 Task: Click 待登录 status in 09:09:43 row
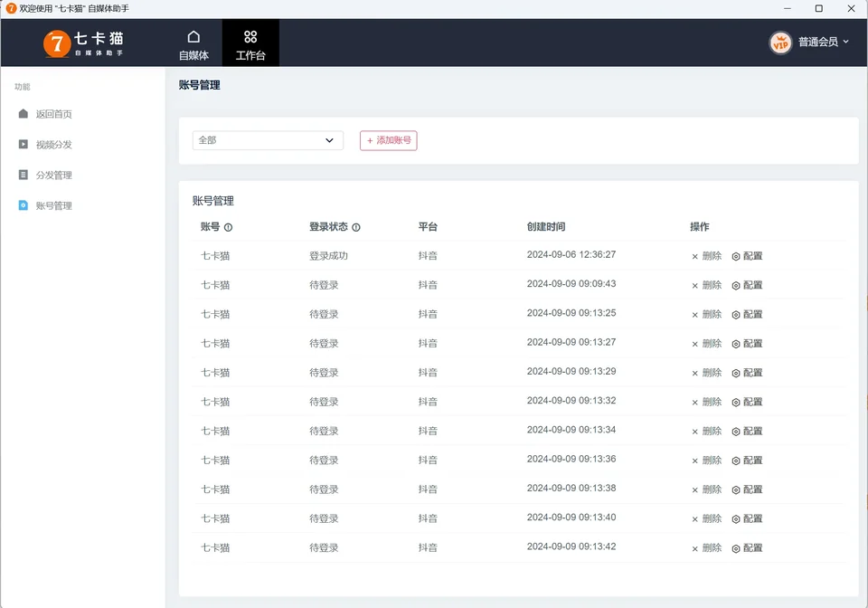pos(324,285)
